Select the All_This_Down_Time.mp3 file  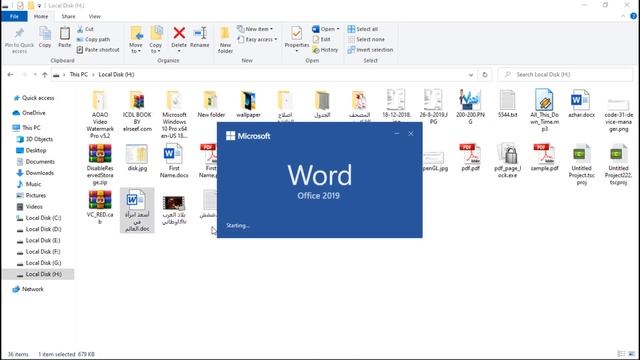click(x=544, y=110)
